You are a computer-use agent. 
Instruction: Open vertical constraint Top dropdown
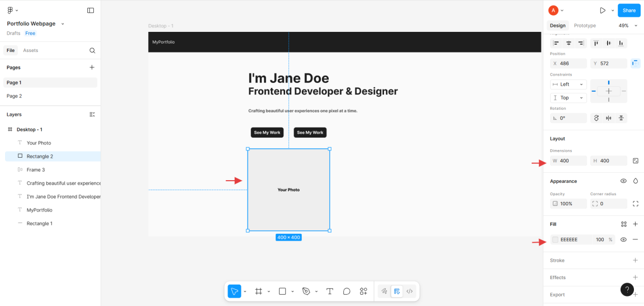[x=569, y=97]
